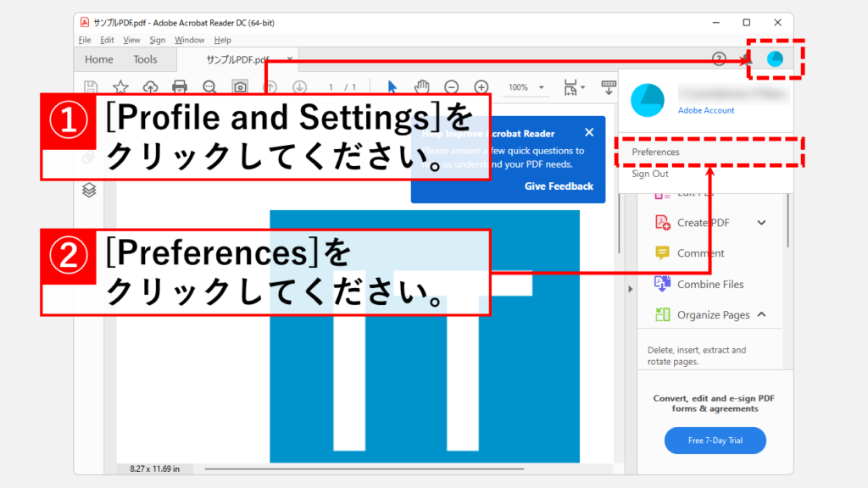This screenshot has height=488, width=868.
Task: Click the Free 7-Day Trial button
Action: 715,441
